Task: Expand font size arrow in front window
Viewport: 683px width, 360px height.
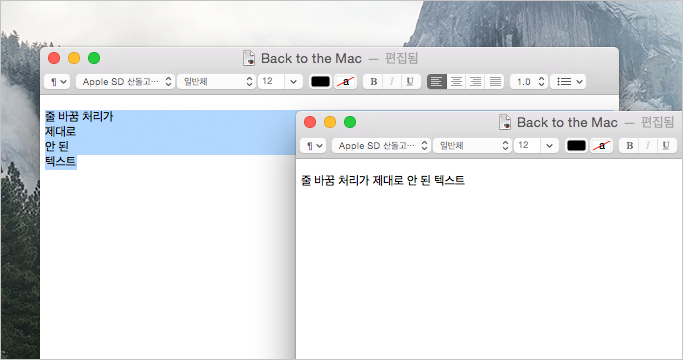Action: tap(550, 146)
